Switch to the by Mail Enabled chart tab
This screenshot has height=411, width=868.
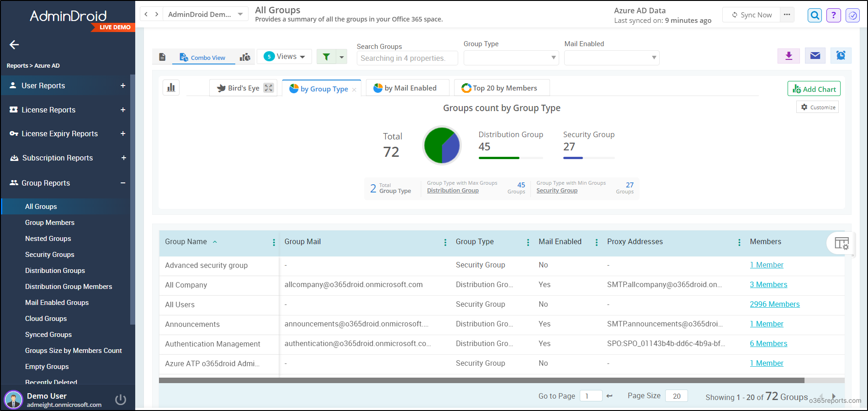(x=408, y=88)
